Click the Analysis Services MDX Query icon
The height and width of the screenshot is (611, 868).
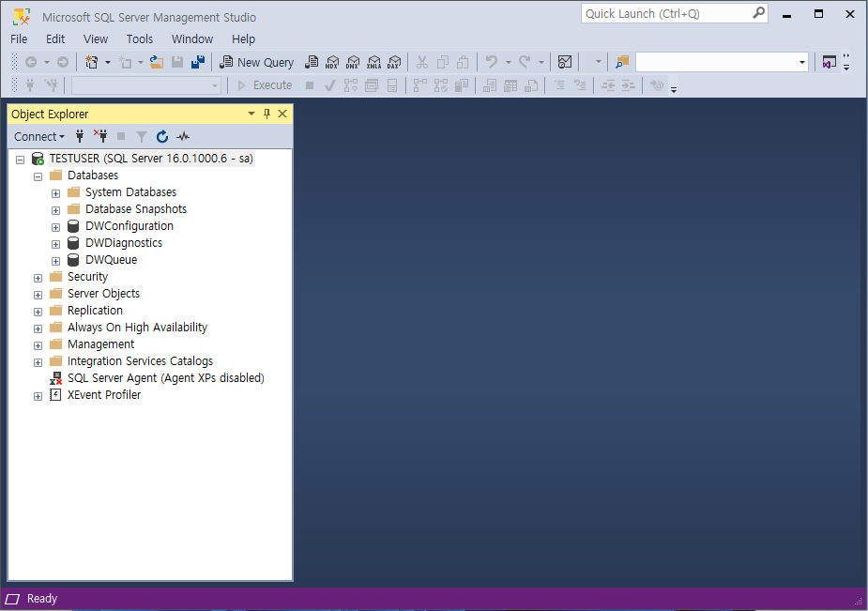click(332, 63)
